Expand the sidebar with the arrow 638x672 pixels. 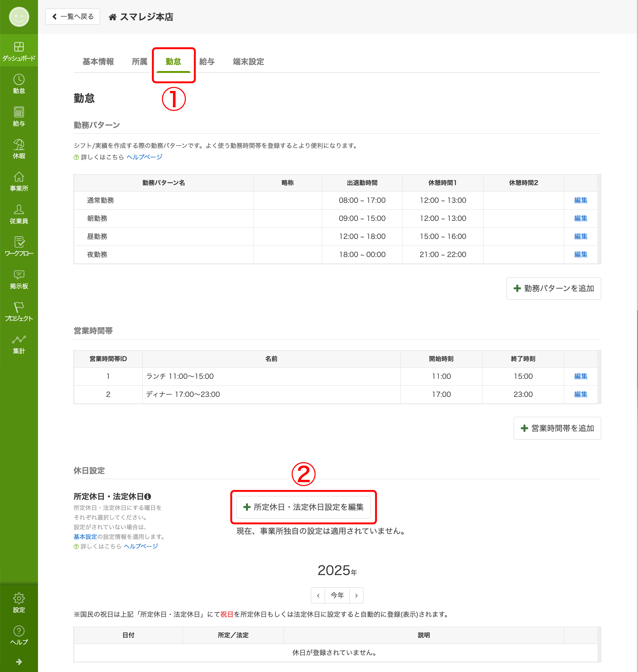coord(19,662)
